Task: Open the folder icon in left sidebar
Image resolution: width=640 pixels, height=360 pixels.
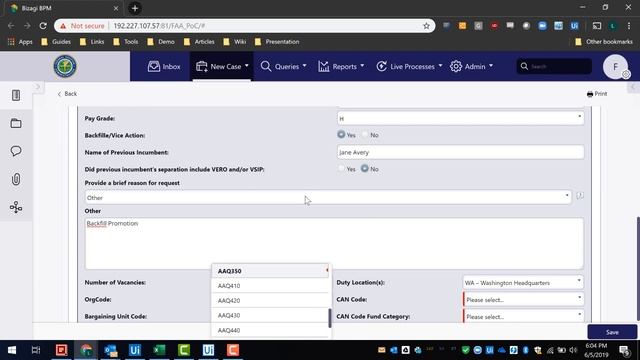Action: (x=16, y=123)
